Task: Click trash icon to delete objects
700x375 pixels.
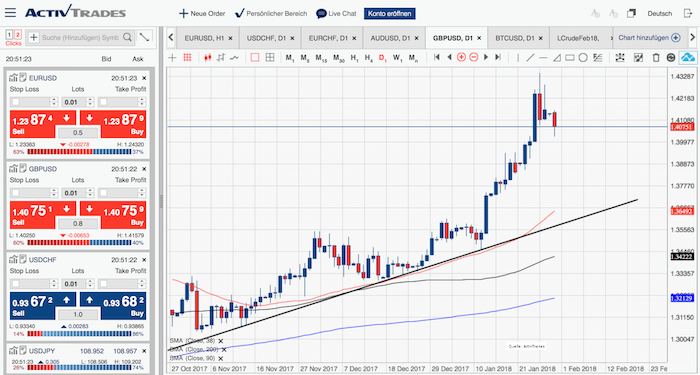Action: [656, 57]
